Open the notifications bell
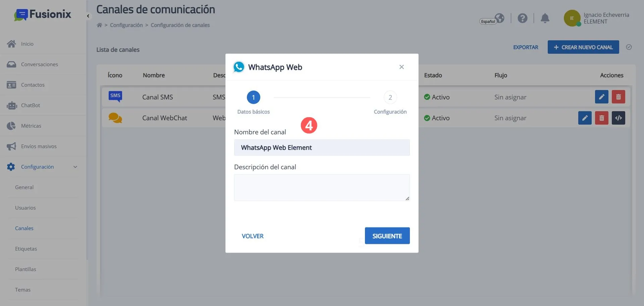Image resolution: width=644 pixels, height=306 pixels. pyautogui.click(x=545, y=18)
